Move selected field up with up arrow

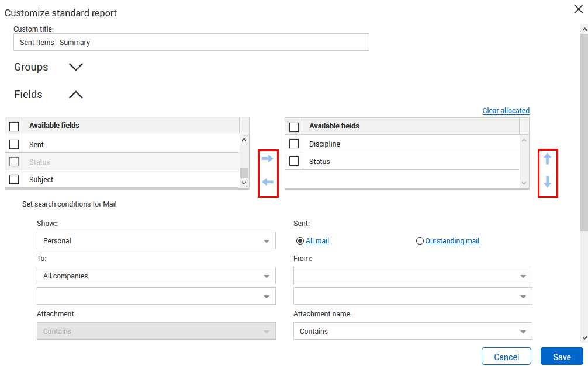click(548, 159)
